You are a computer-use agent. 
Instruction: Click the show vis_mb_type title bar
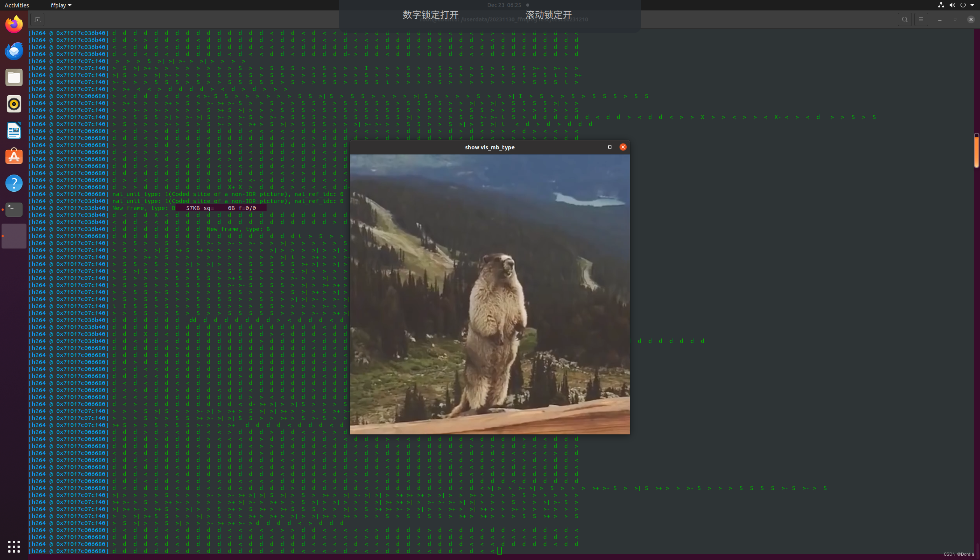[490, 147]
